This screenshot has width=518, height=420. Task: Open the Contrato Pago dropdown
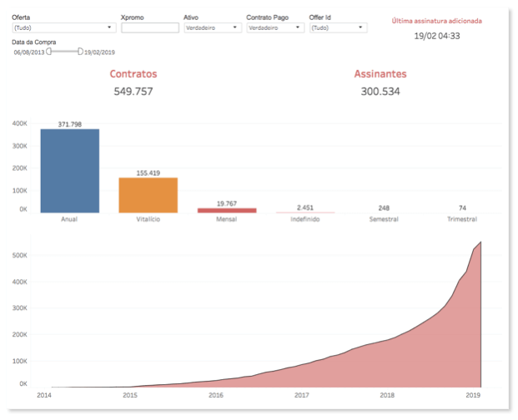(x=275, y=27)
